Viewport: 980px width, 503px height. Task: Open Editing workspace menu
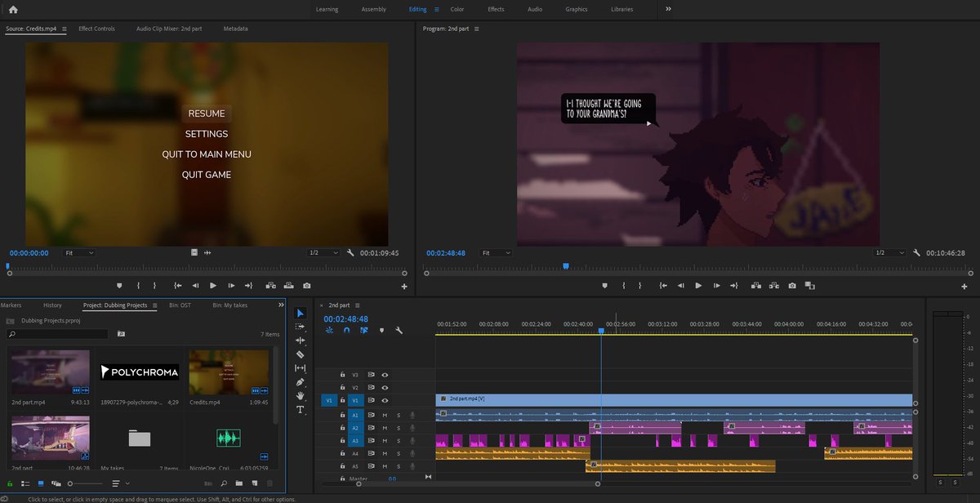[437, 9]
